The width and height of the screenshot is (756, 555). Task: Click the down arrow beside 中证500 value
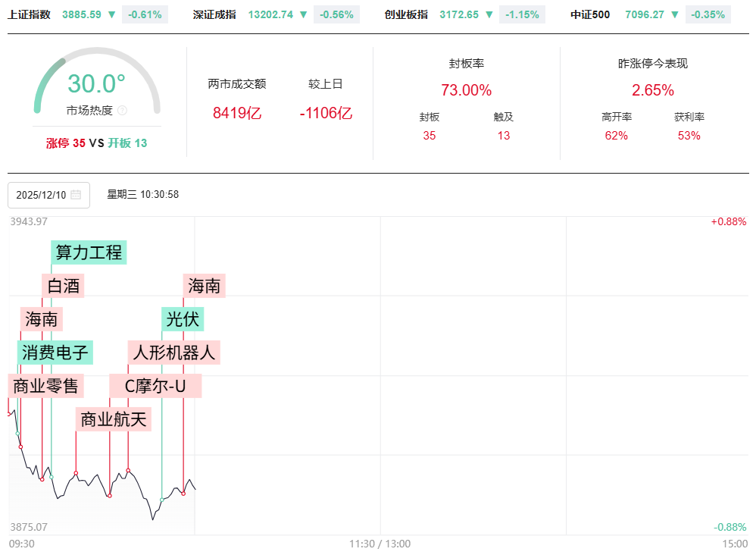(x=674, y=14)
